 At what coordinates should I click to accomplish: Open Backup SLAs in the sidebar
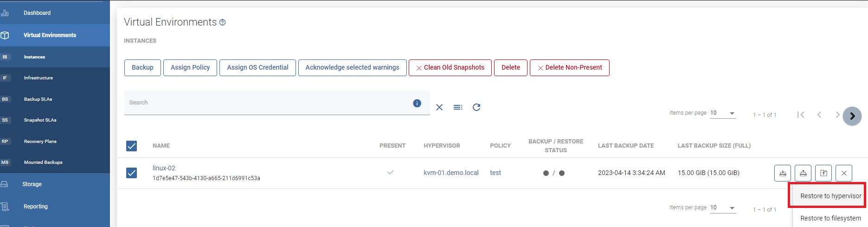(38, 99)
